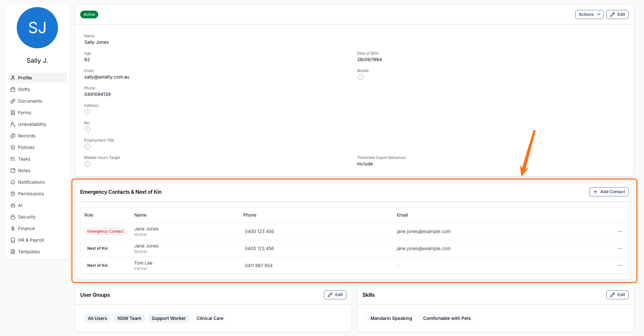Click Add Contact button
The image size is (644, 336).
(609, 192)
